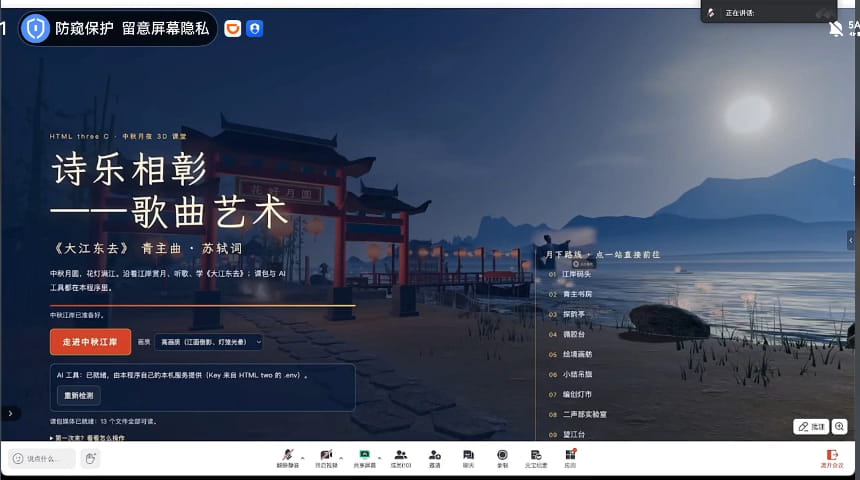Click the invite participants icon
The image size is (860, 480).
(435, 458)
